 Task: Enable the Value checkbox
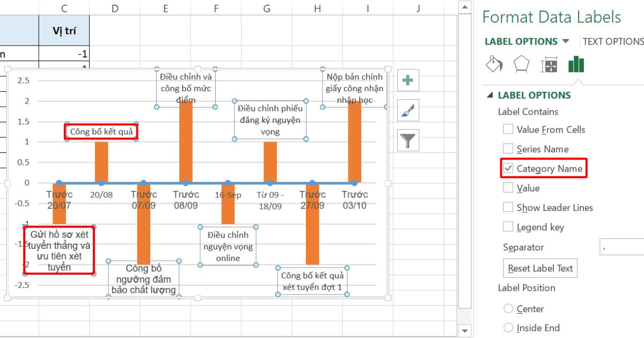507,188
